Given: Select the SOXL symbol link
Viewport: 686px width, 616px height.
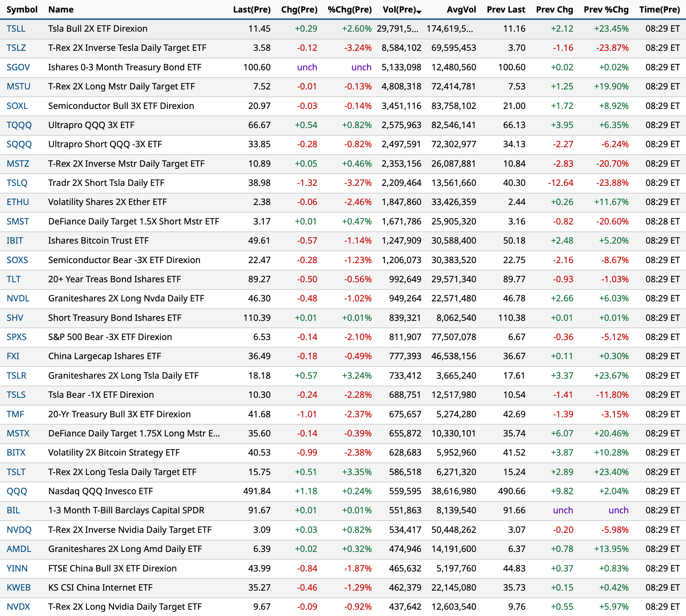Looking at the screenshot, I should pyautogui.click(x=17, y=106).
